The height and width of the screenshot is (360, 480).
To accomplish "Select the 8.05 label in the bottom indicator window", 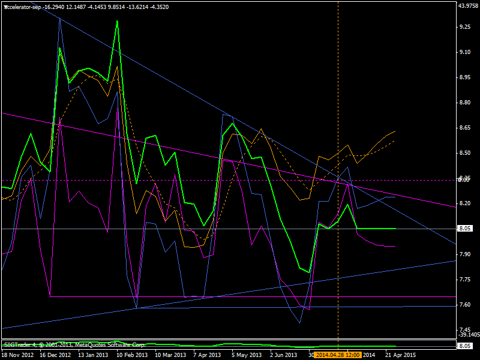I will [x=465, y=346].
